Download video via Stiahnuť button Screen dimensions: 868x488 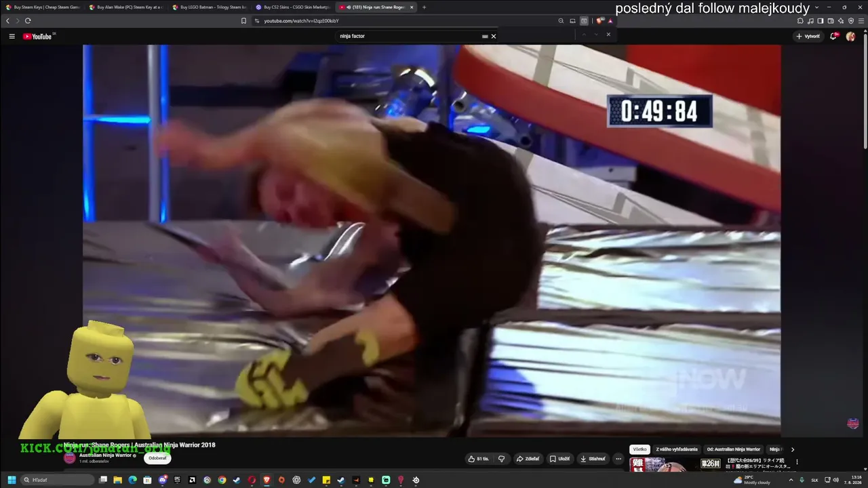coord(593,459)
